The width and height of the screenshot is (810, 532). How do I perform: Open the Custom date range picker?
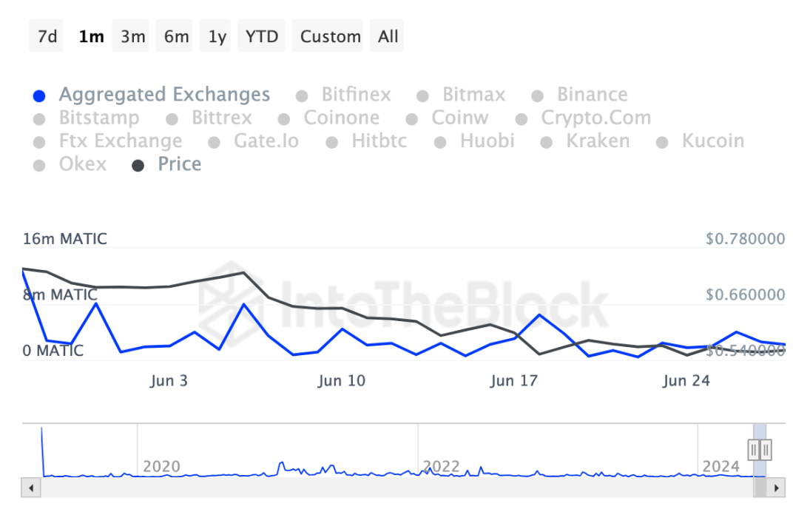click(x=330, y=36)
